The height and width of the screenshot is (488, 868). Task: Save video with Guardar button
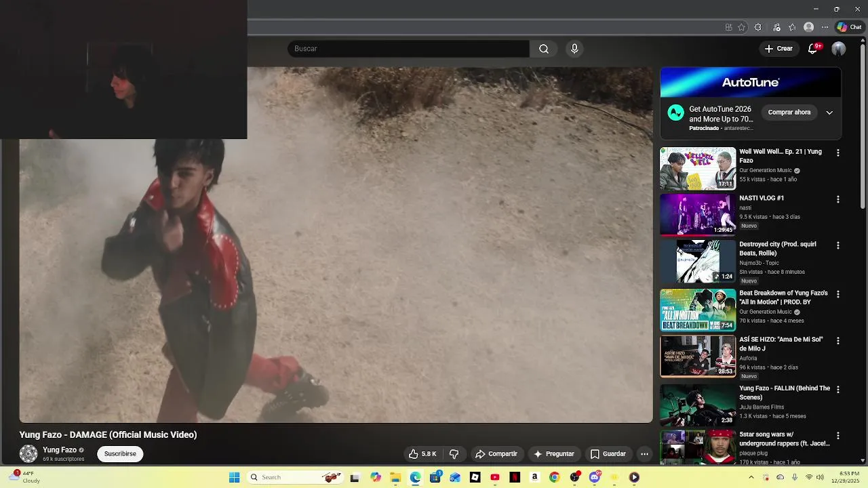[x=608, y=454]
